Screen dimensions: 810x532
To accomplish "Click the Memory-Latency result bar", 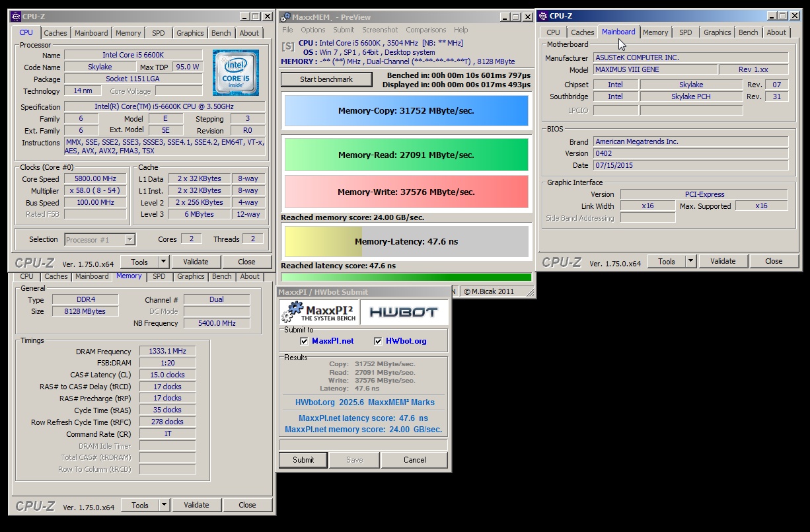I will pyautogui.click(x=406, y=242).
